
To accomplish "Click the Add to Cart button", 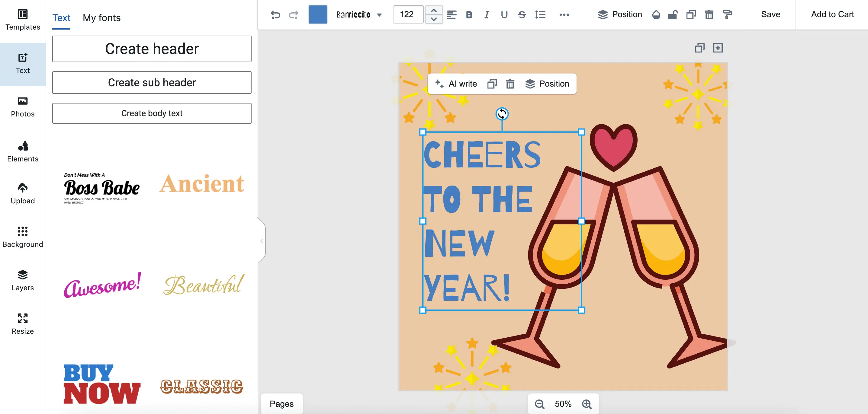I will point(832,14).
